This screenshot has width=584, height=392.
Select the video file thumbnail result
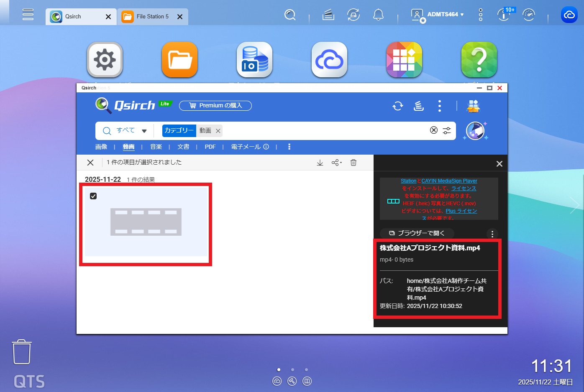coord(146,221)
